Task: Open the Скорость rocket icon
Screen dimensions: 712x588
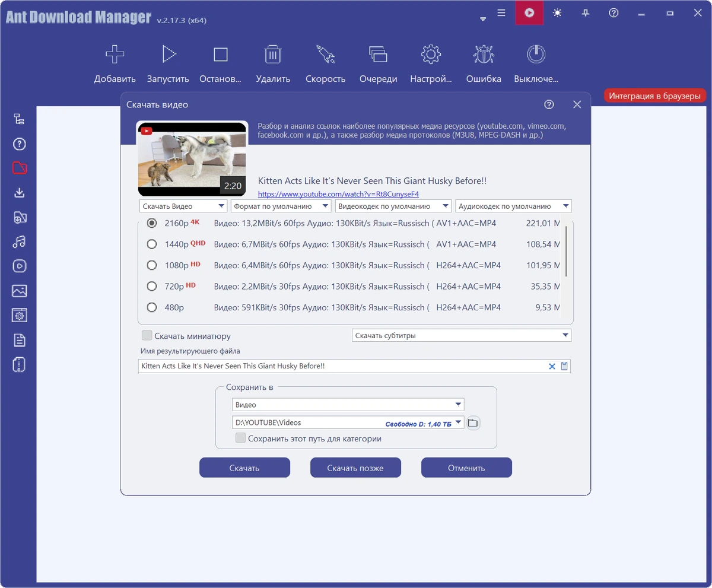Action: pyautogui.click(x=325, y=55)
